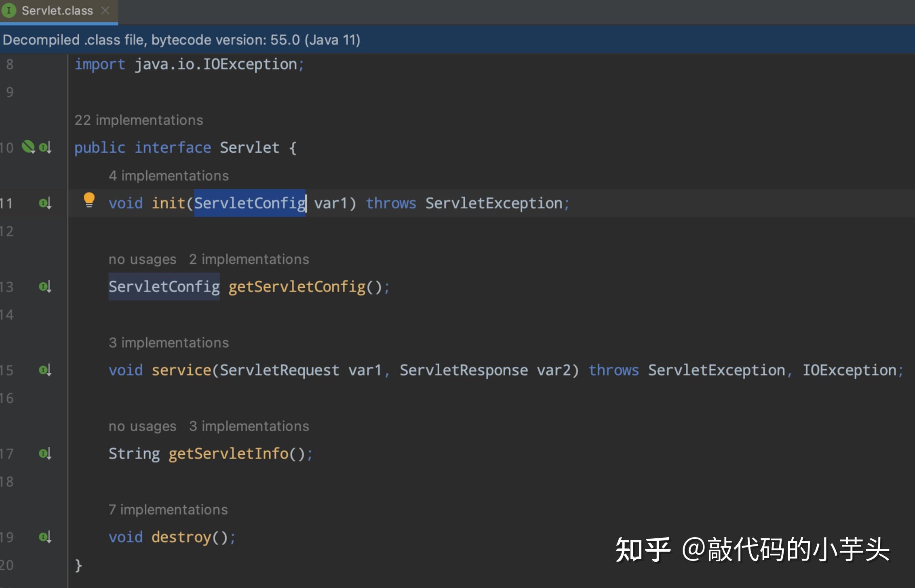Click ServletException in the init signature

(x=494, y=203)
